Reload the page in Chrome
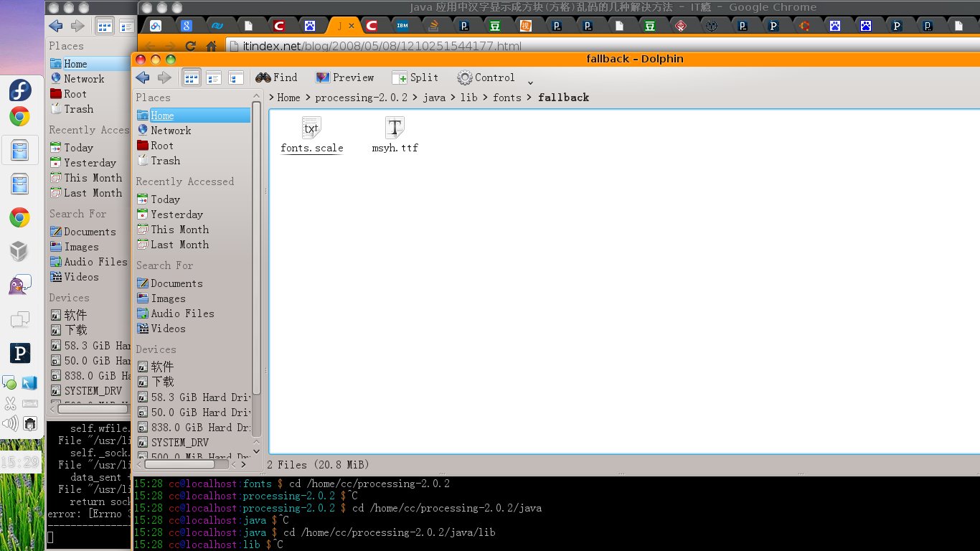 pyautogui.click(x=191, y=47)
